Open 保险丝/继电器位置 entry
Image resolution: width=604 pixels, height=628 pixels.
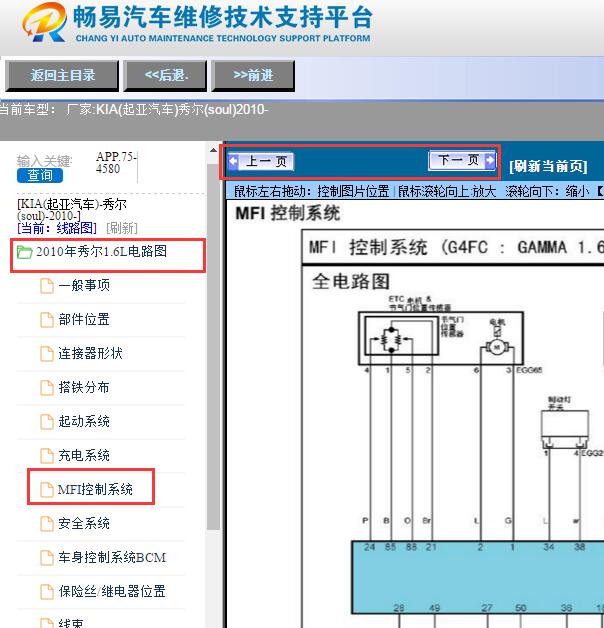112,592
